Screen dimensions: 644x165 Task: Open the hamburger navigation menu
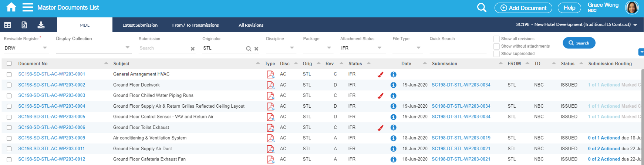[x=28, y=7]
